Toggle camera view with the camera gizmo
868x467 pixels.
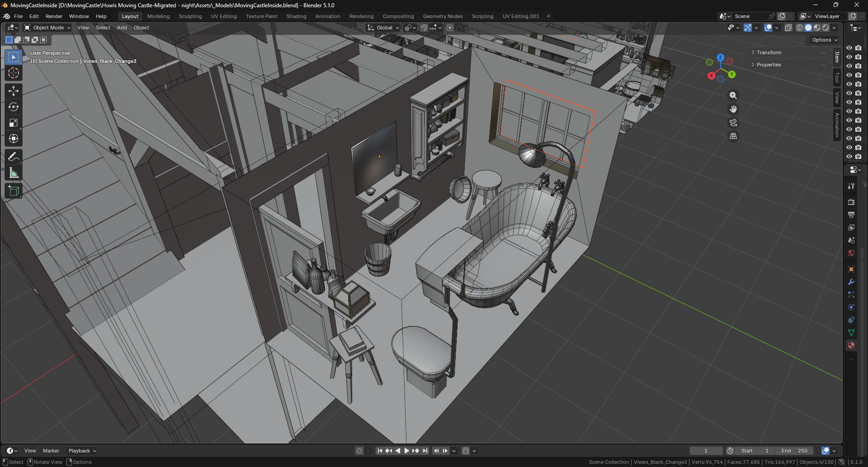point(733,123)
